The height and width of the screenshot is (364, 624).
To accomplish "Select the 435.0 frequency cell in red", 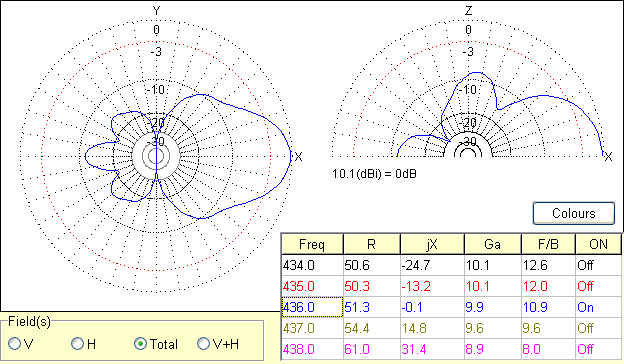I will [x=312, y=286].
